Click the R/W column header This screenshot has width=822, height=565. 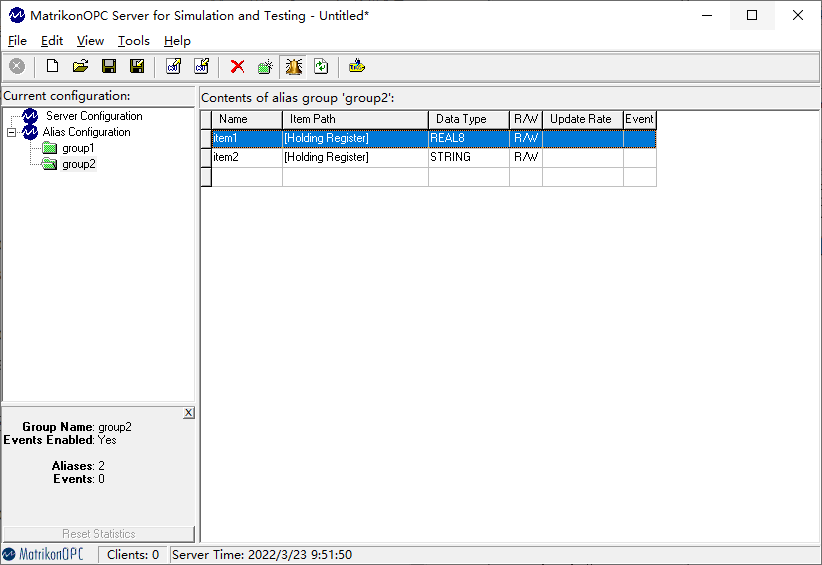click(526, 119)
